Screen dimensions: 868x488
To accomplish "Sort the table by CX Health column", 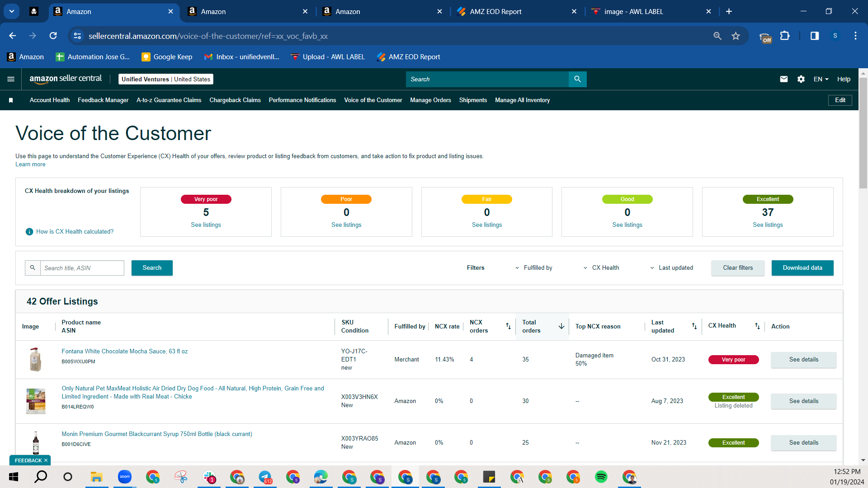I will point(757,326).
